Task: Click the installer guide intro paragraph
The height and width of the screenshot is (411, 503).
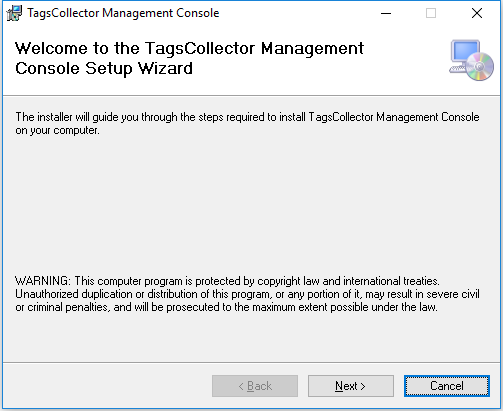Action: click(x=247, y=123)
